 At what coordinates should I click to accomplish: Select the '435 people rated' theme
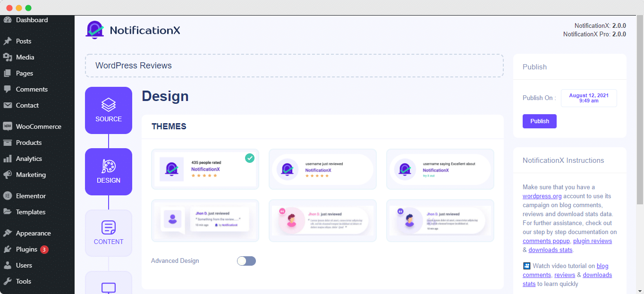[x=205, y=169]
